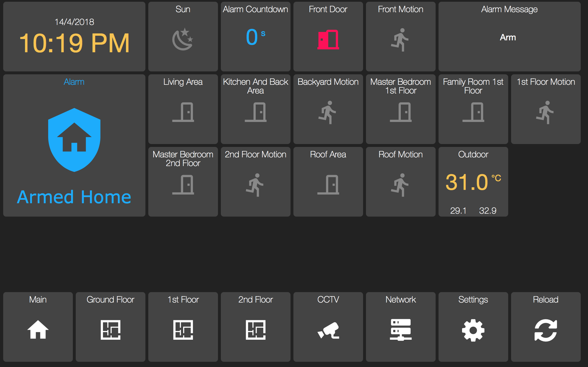Screen dimensions: 588x367
Task: Click the Outdoor 31.0 temperature reading
Action: click(467, 182)
